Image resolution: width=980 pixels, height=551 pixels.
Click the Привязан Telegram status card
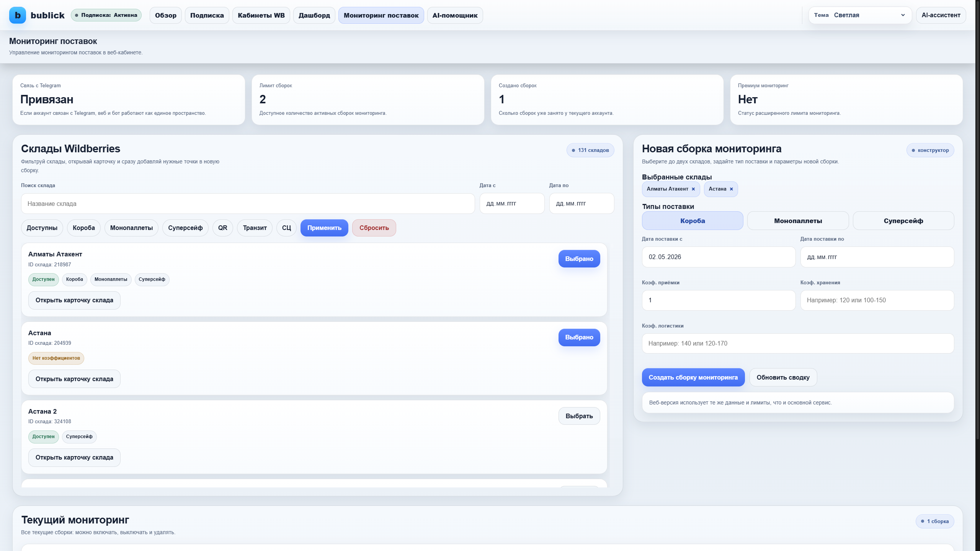point(129,100)
